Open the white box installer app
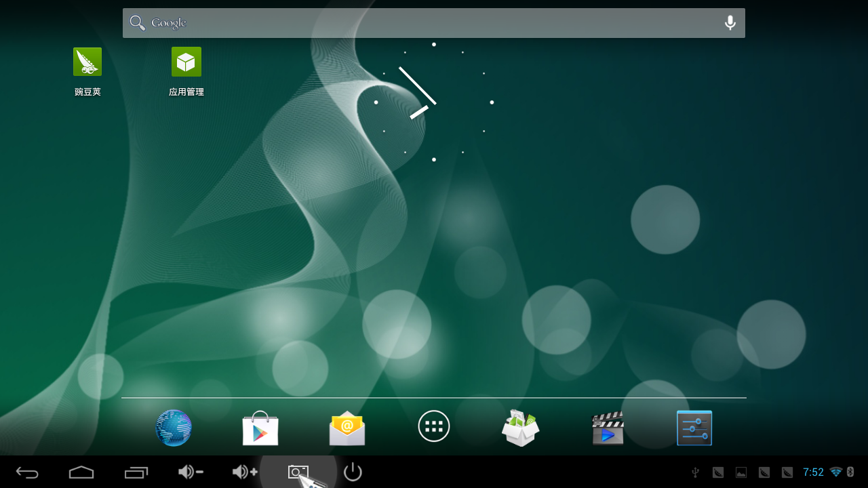Viewport: 868px width, 488px height. [521, 428]
